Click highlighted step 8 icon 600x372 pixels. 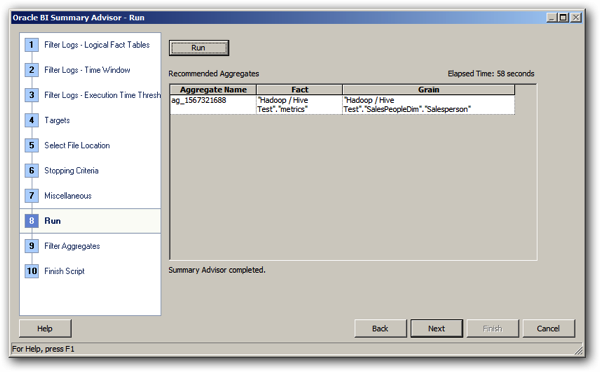coord(32,221)
